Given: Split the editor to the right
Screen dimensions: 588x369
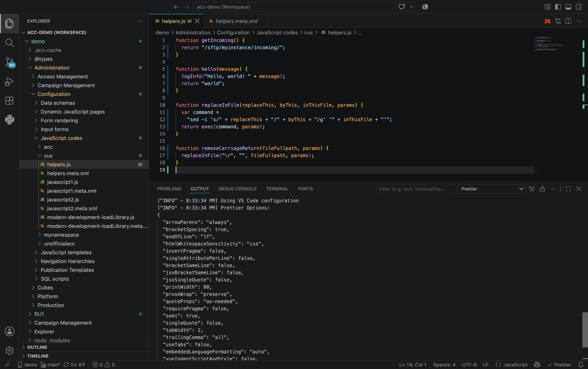Looking at the screenshot, I should click(x=568, y=21).
